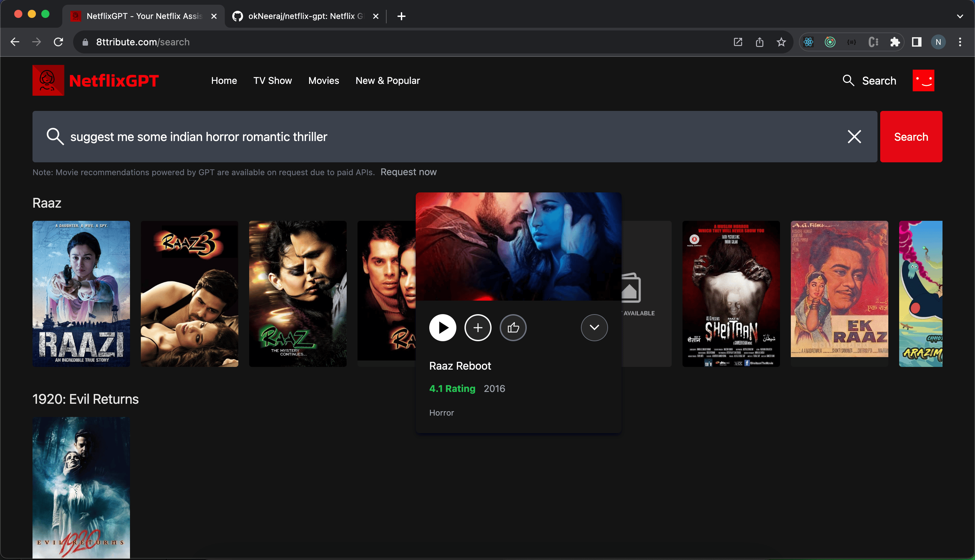Click the red Search button
Screen dimensions: 975x560
point(911,137)
